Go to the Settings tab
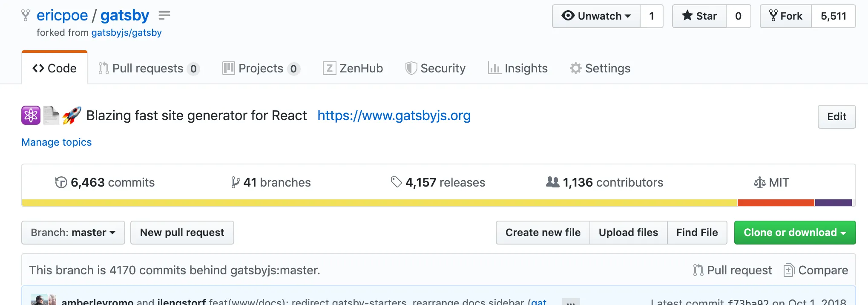The height and width of the screenshot is (305, 868). [600, 69]
